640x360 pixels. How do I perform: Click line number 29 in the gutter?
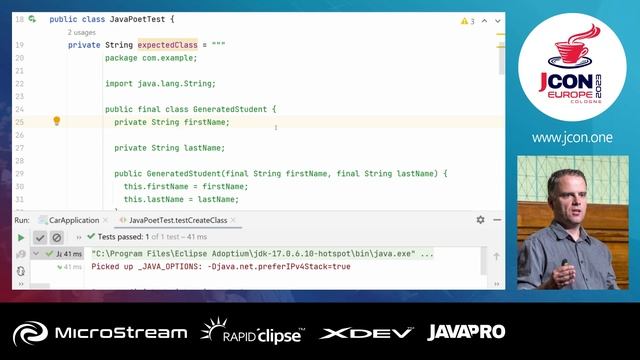point(20,173)
